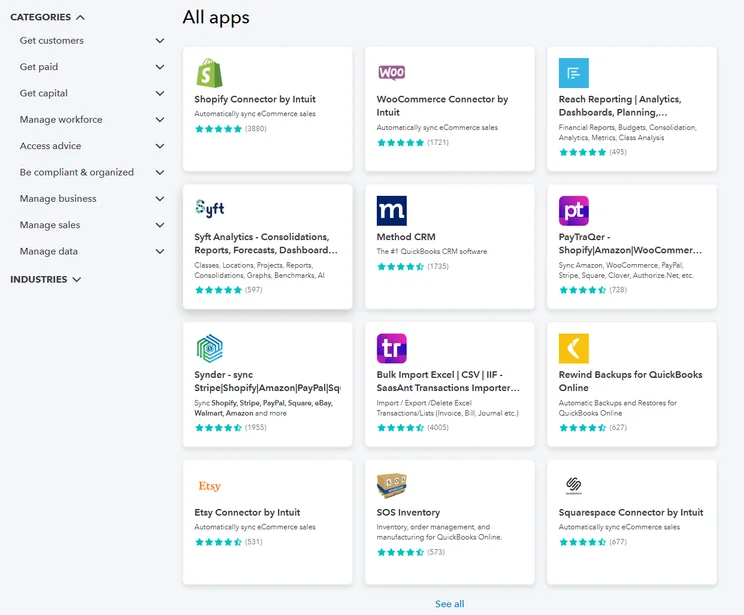Screen dimensions: 744x615
Task: Click SaasAnt Transactions Importer star rating
Action: tap(400, 428)
